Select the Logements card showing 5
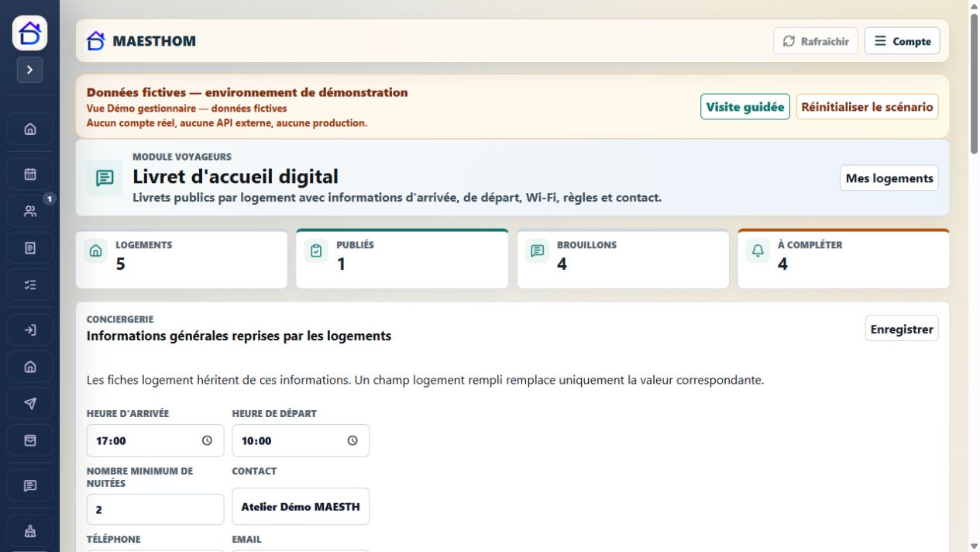Screen dimensions: 980x552 pos(181,260)
